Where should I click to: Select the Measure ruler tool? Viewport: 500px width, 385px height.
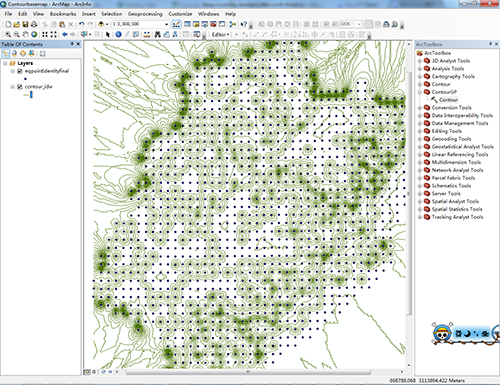click(147, 34)
